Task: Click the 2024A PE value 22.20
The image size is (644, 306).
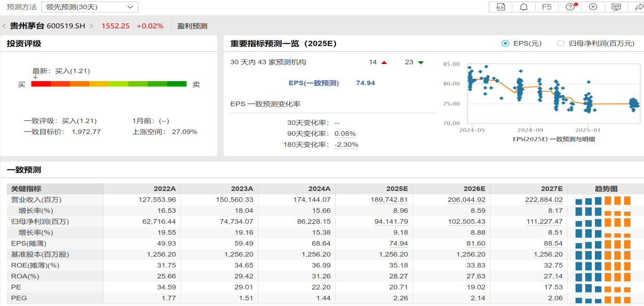Action: 322,287
